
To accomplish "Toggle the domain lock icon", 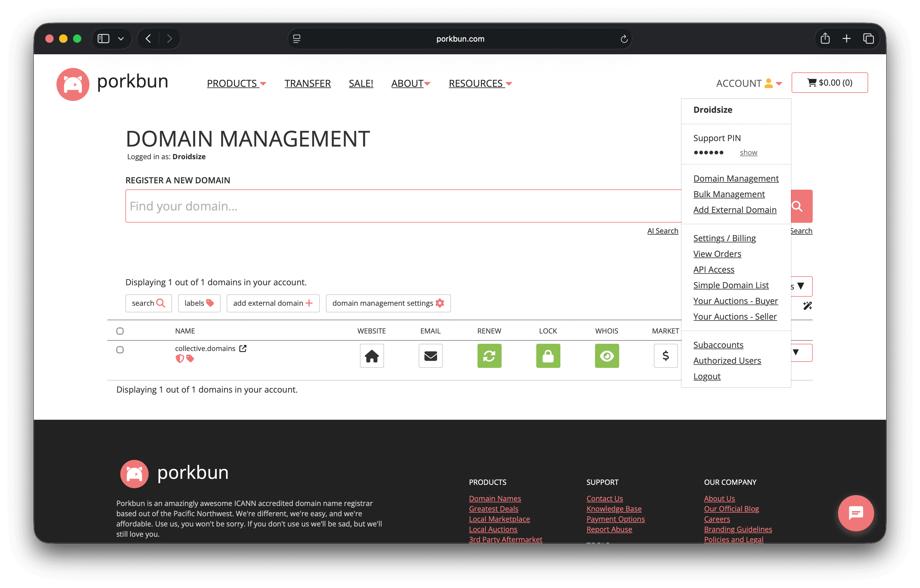I will coord(548,356).
